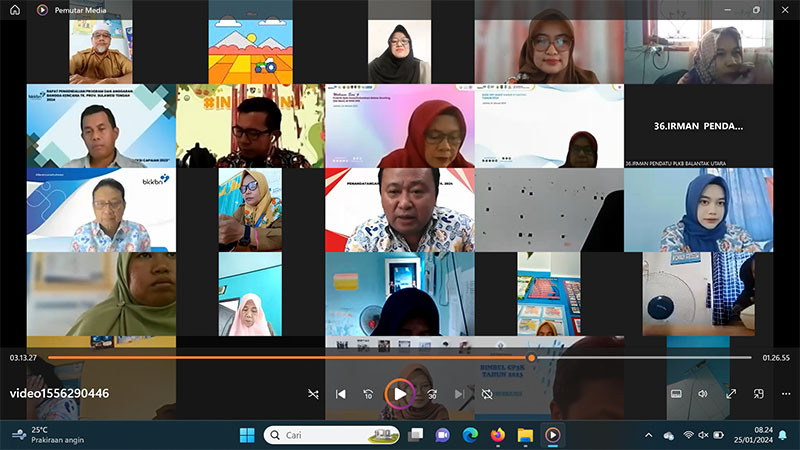Open the captions and subtitles menu

click(676, 394)
